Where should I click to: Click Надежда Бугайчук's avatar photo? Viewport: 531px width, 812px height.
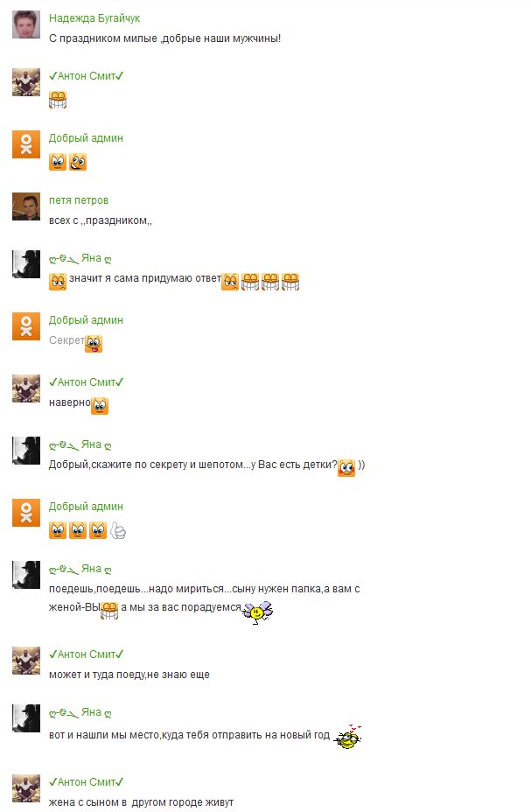pyautogui.click(x=26, y=24)
